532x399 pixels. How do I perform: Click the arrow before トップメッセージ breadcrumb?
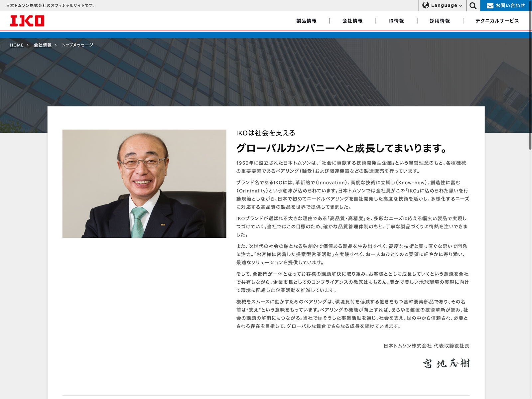[x=56, y=45]
